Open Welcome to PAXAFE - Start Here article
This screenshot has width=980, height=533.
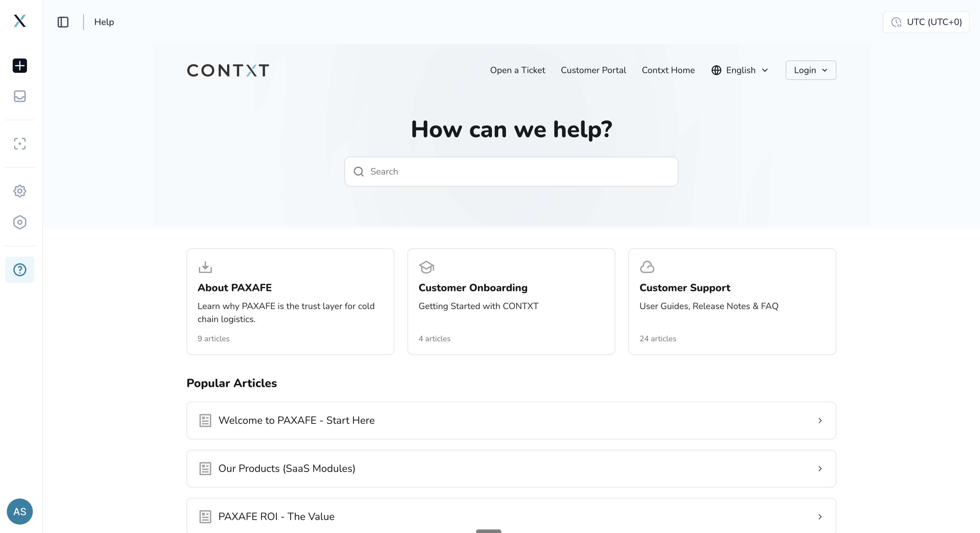511,421
